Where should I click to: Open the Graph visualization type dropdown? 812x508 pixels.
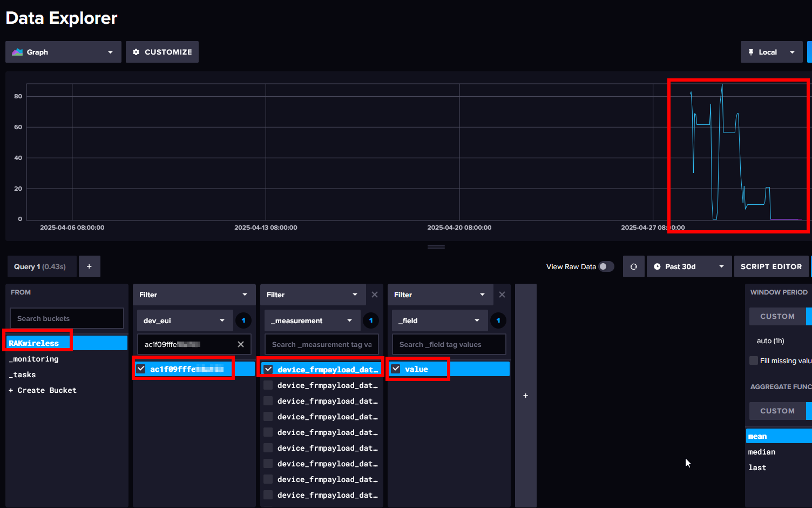point(63,52)
